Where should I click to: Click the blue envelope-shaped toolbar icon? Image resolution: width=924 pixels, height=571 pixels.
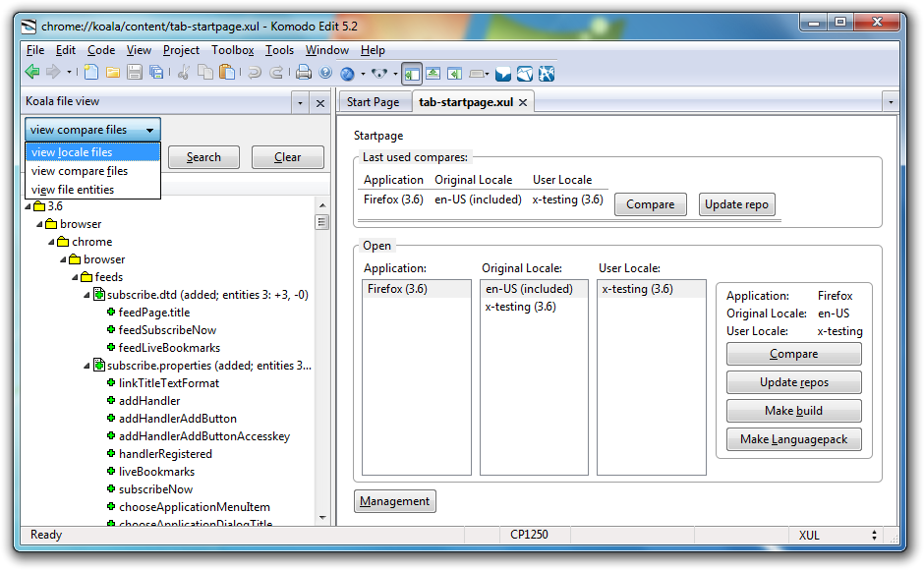point(503,74)
